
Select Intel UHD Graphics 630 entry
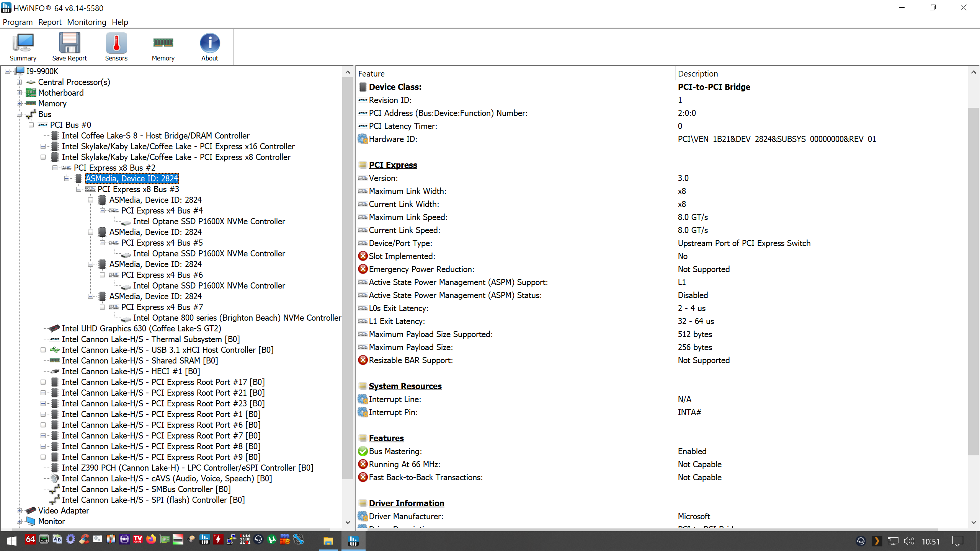pyautogui.click(x=141, y=328)
